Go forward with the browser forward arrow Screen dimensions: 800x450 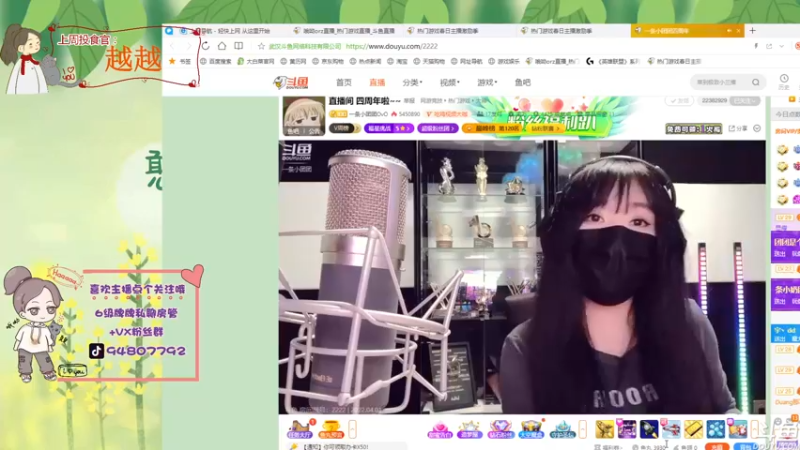click(x=189, y=46)
